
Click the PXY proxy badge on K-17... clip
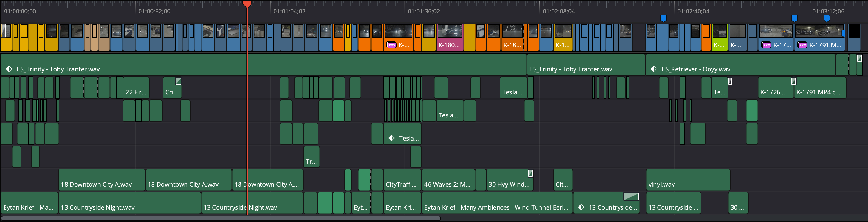[x=766, y=45]
